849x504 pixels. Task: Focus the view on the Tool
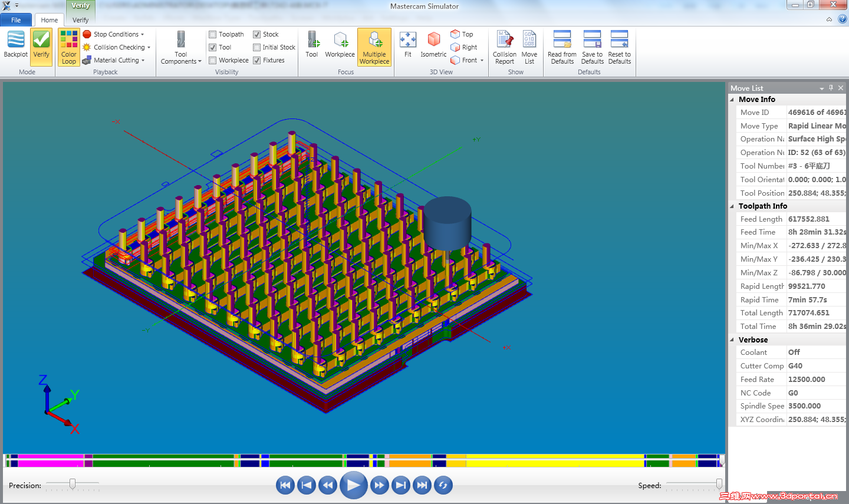[x=312, y=44]
